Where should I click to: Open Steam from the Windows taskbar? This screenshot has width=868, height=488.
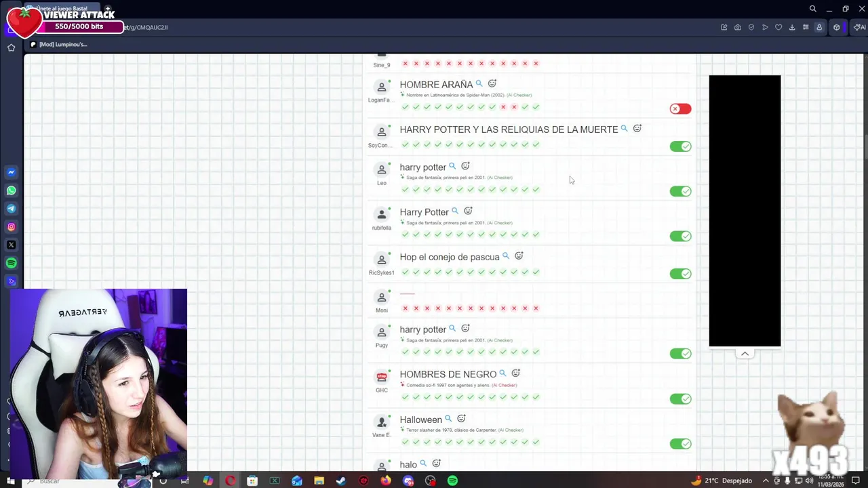pos(341,481)
